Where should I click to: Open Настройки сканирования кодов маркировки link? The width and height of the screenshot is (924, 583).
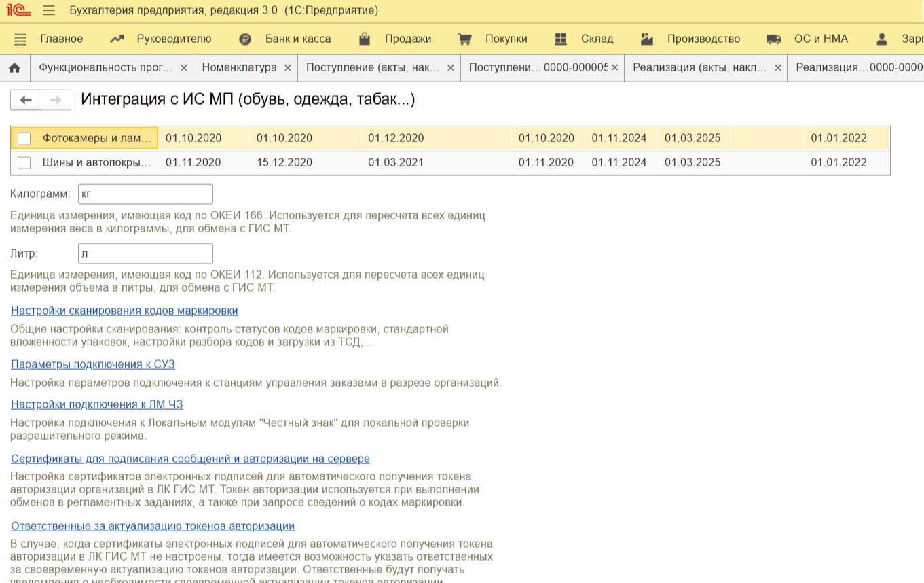coord(124,311)
